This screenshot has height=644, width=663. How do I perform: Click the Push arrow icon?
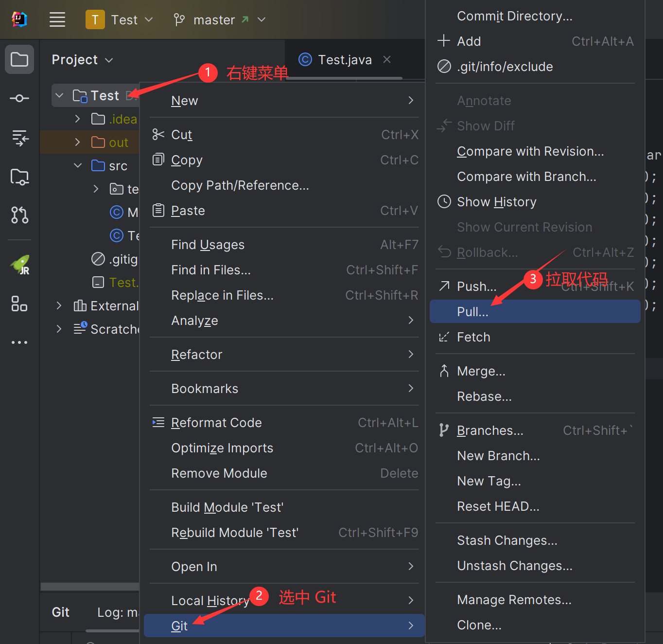[x=444, y=286]
